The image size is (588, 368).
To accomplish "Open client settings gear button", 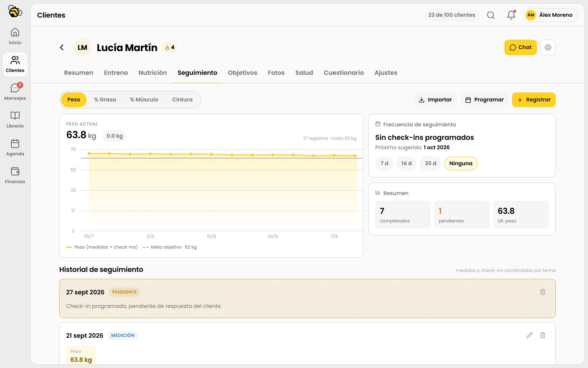I will pos(548,47).
